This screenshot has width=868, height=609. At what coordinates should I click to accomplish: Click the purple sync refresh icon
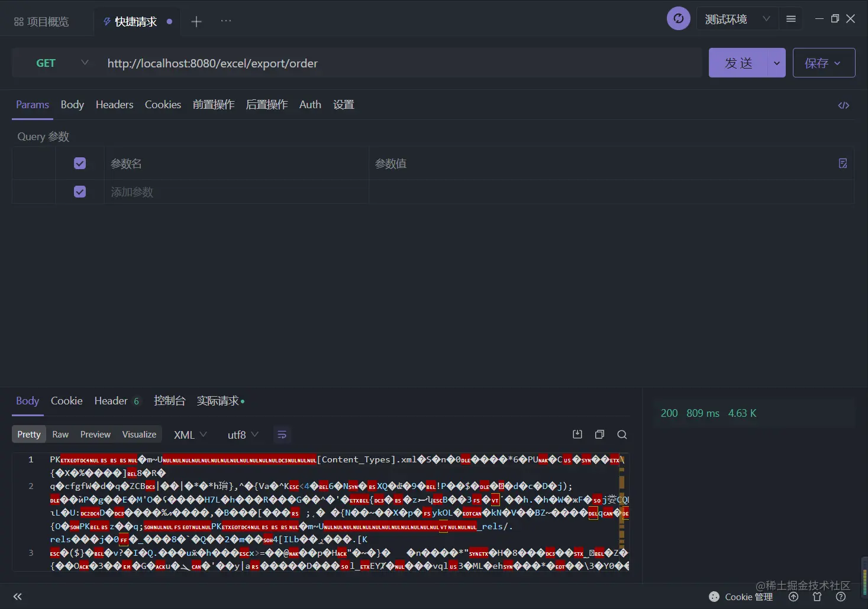678,18
